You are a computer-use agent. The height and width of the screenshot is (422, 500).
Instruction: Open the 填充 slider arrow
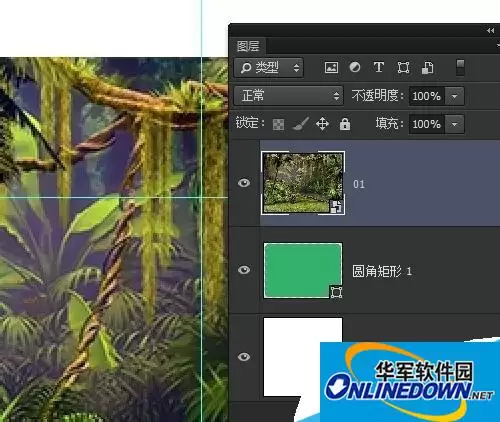click(454, 124)
